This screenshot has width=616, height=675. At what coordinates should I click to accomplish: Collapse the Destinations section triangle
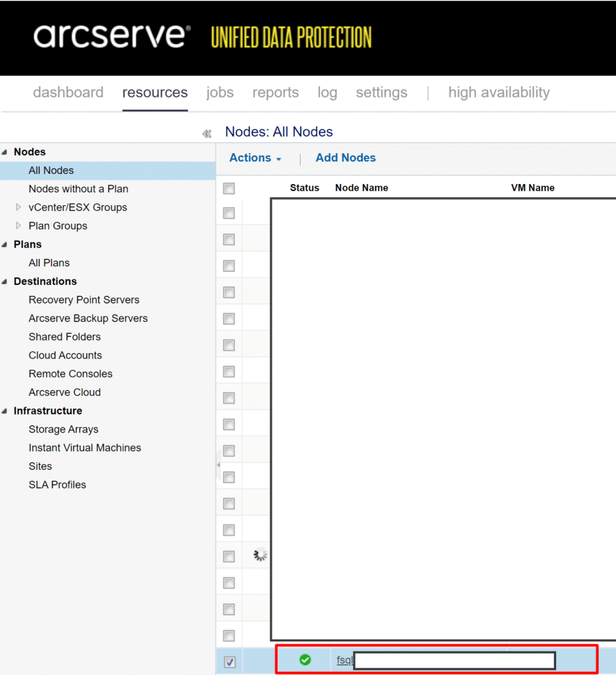click(5, 281)
